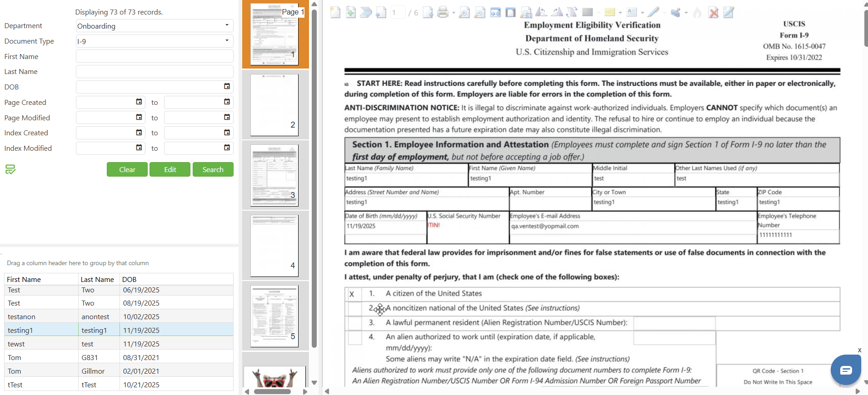Sort by First Name column header
This screenshot has height=395, width=868.
point(41,279)
